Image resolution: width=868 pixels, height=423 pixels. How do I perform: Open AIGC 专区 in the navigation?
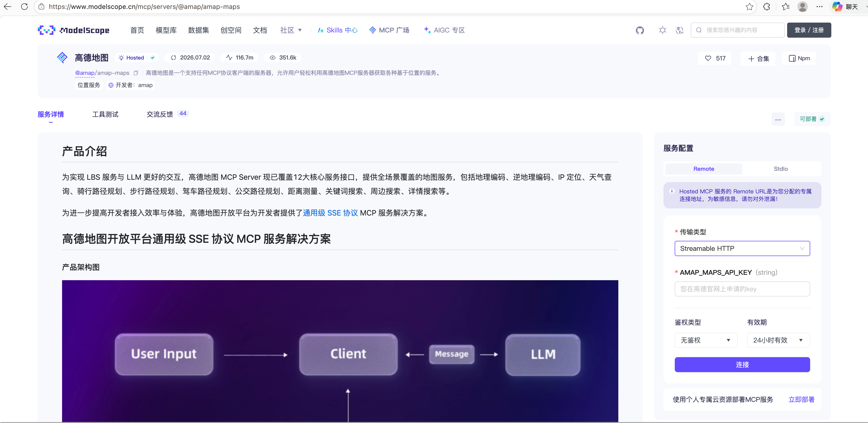444,30
